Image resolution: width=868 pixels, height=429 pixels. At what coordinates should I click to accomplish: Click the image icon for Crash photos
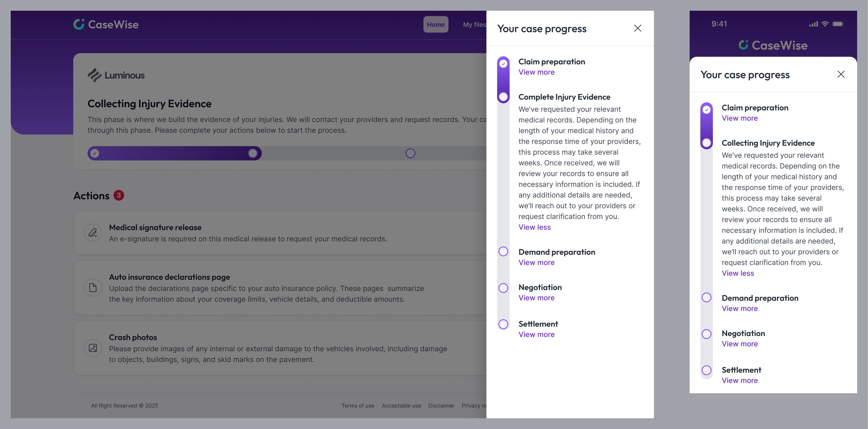[93, 348]
